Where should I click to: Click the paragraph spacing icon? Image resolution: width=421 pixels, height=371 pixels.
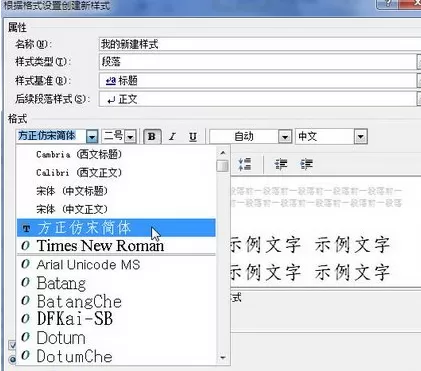(245, 164)
